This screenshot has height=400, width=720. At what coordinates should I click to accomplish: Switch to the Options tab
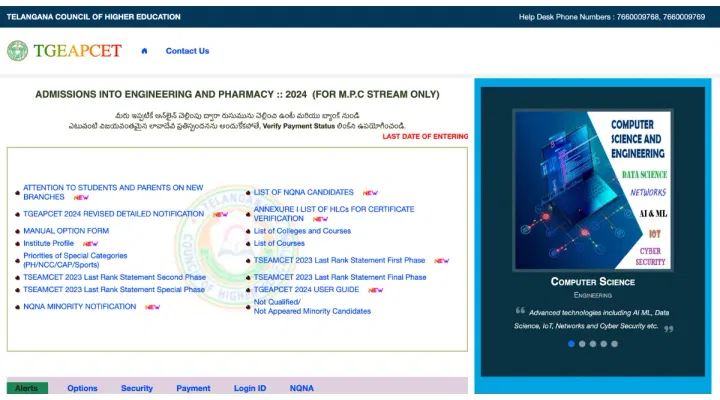[82, 388]
